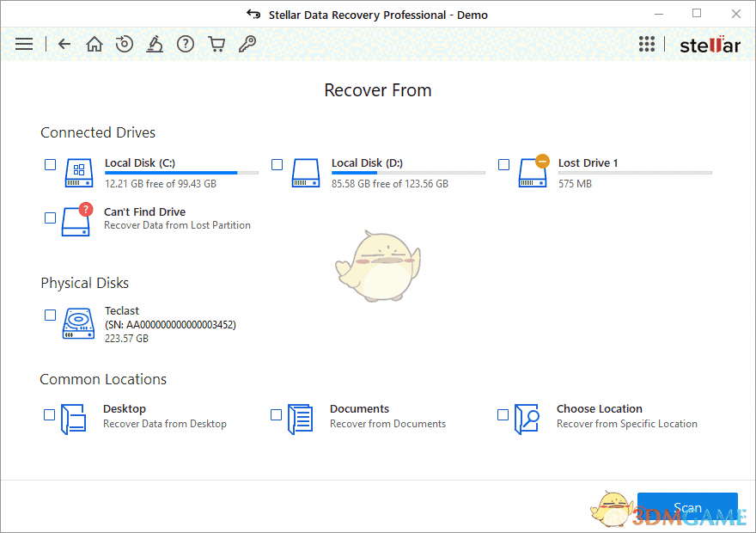
Task: Activate the software with the key icon
Action: pos(247,44)
